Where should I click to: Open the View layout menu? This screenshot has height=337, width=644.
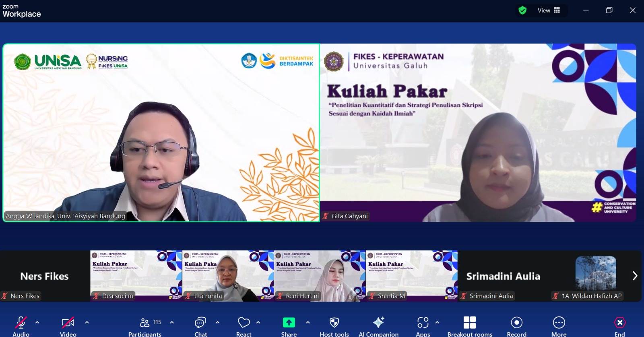coord(549,10)
